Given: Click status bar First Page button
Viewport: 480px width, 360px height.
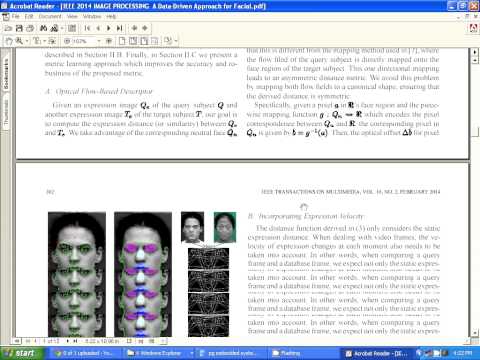Looking at the screenshot, I should (28, 341).
